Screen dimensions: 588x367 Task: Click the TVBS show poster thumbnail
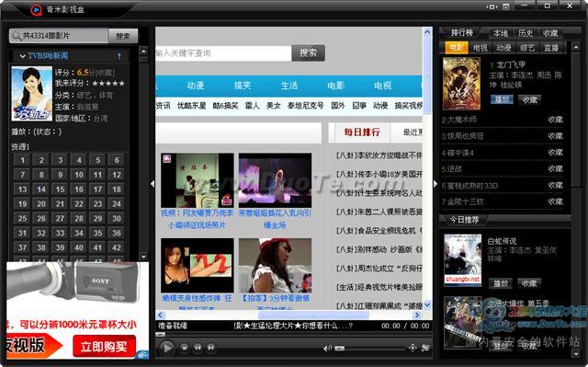(x=32, y=94)
